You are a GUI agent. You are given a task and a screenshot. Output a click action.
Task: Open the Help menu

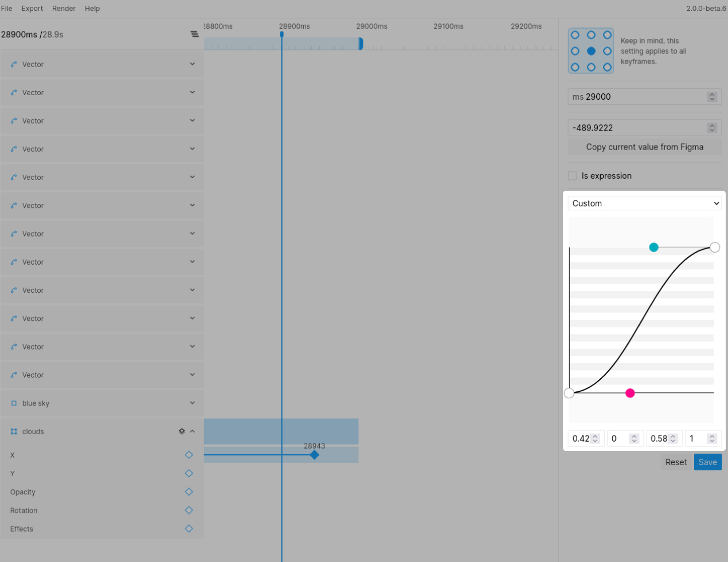tap(92, 9)
